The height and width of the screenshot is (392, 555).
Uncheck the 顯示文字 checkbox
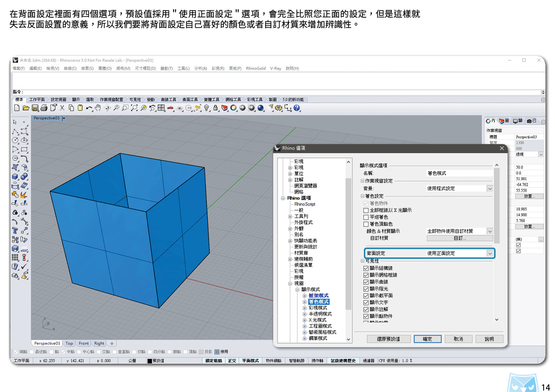366,302
